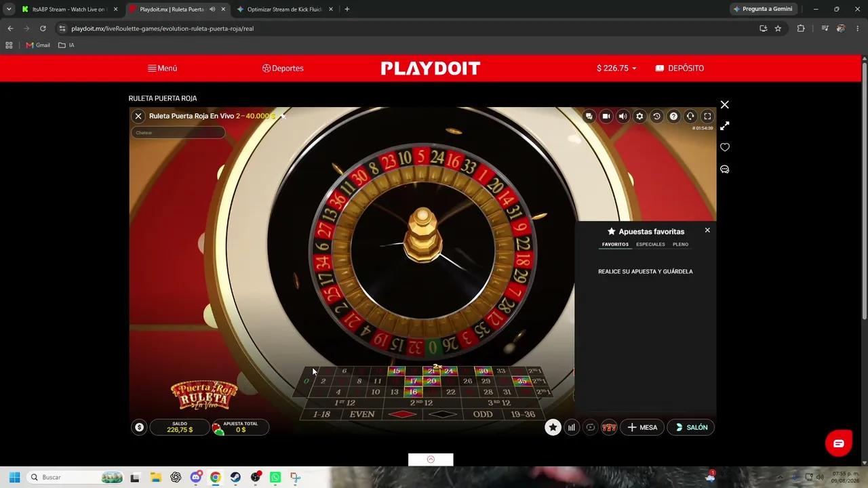
Task: Open Steam from the taskbar
Action: pos(235,477)
